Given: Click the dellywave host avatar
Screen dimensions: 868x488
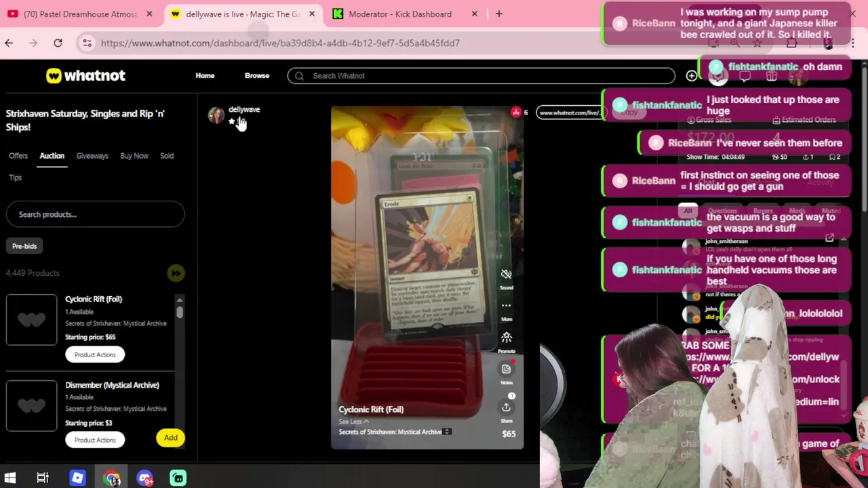Looking at the screenshot, I should 216,115.
